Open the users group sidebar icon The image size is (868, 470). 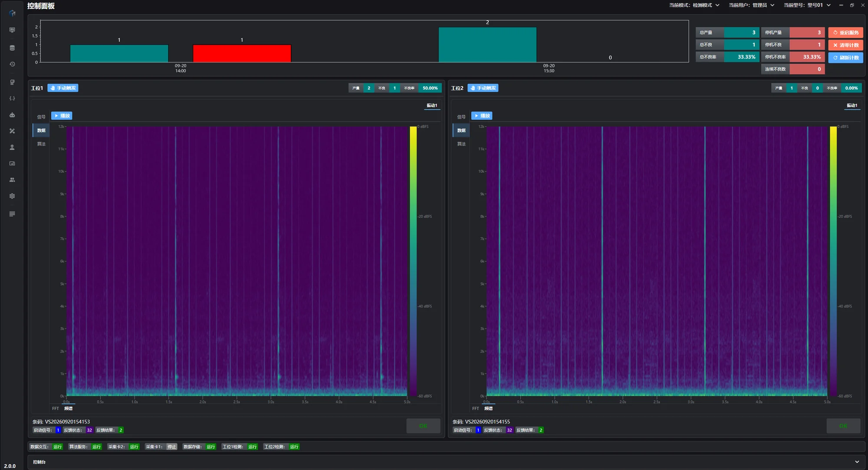coord(12,180)
